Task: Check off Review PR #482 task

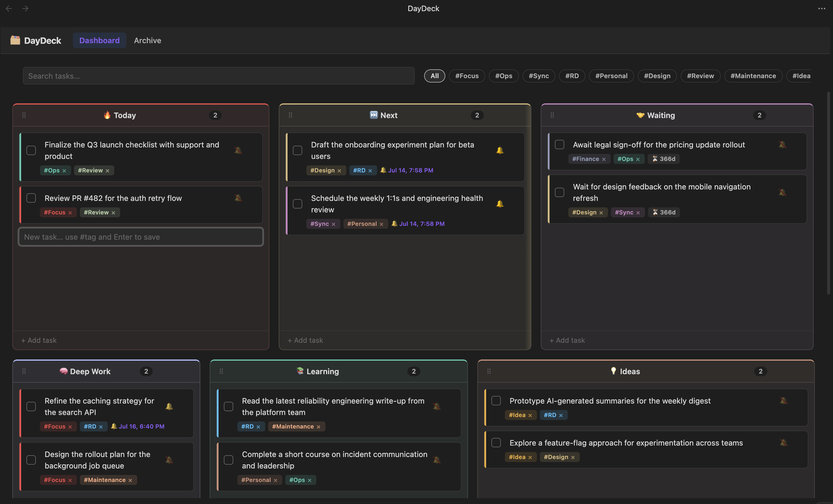Action: tap(31, 198)
